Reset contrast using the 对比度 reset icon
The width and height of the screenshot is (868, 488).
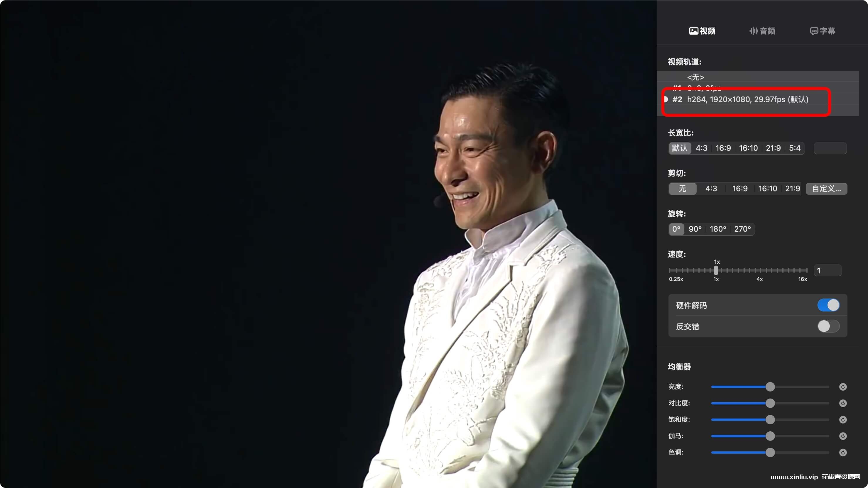pyautogui.click(x=843, y=403)
